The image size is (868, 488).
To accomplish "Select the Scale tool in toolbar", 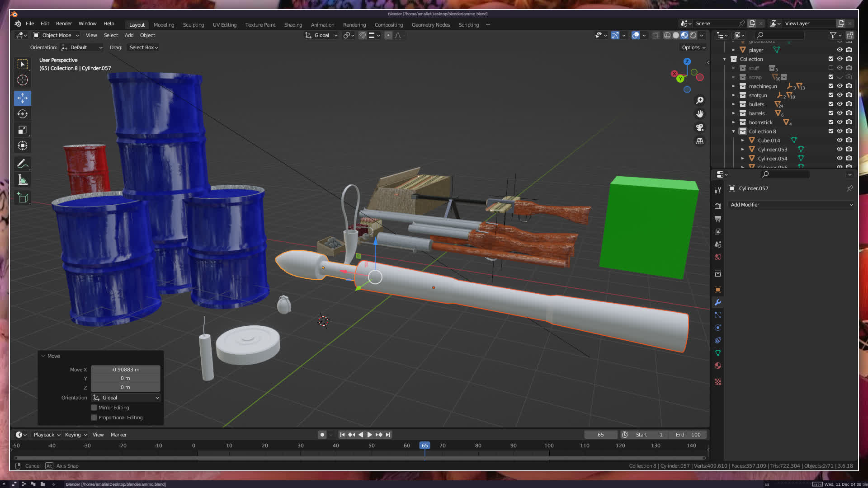I will 23,130.
